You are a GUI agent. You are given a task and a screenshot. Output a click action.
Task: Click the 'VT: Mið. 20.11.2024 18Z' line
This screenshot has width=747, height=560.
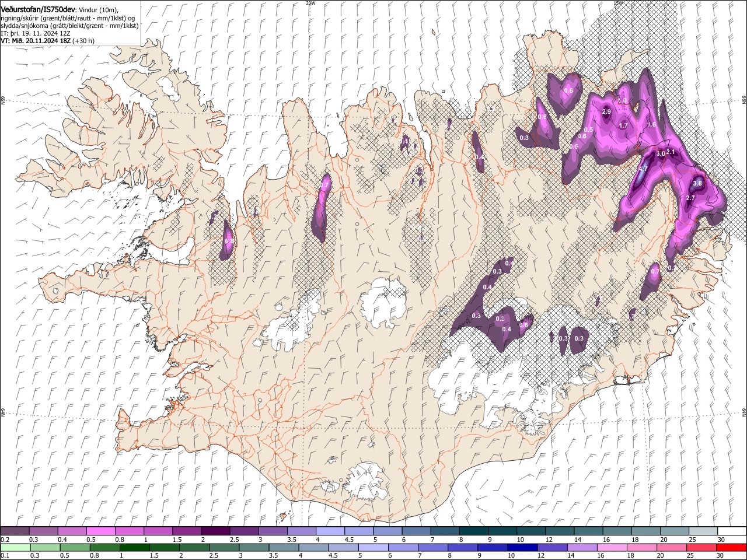point(48,41)
